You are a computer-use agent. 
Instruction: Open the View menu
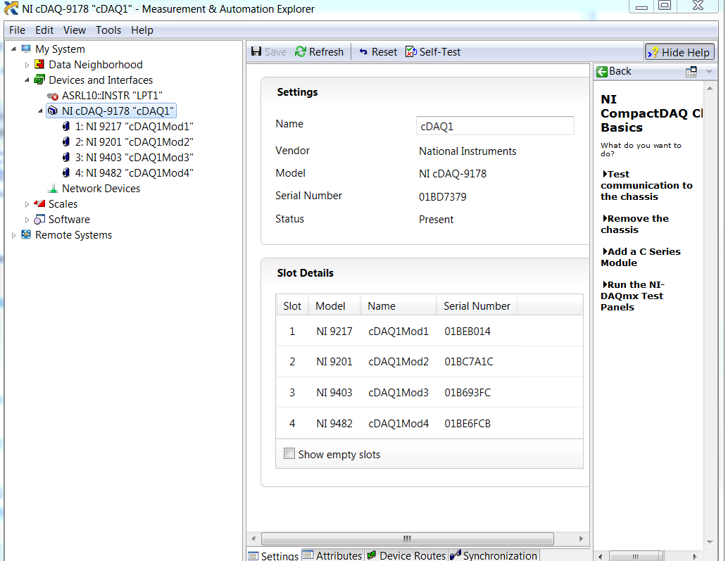click(x=75, y=30)
